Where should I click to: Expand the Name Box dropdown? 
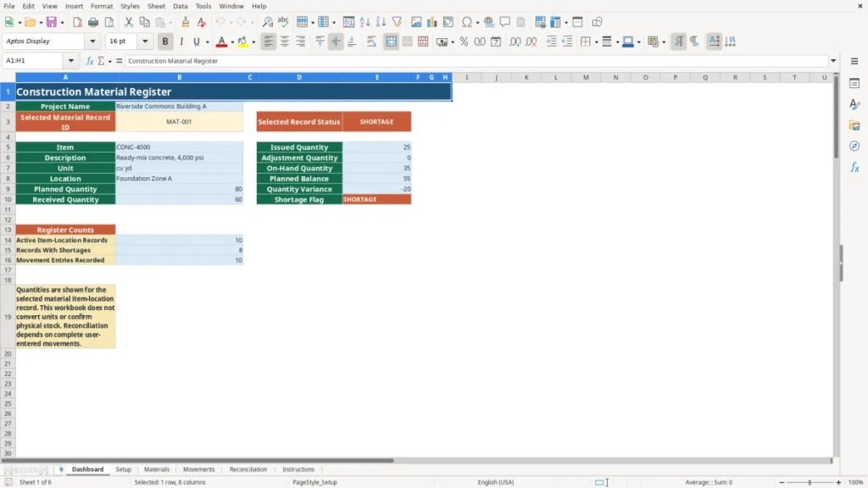pos(71,61)
